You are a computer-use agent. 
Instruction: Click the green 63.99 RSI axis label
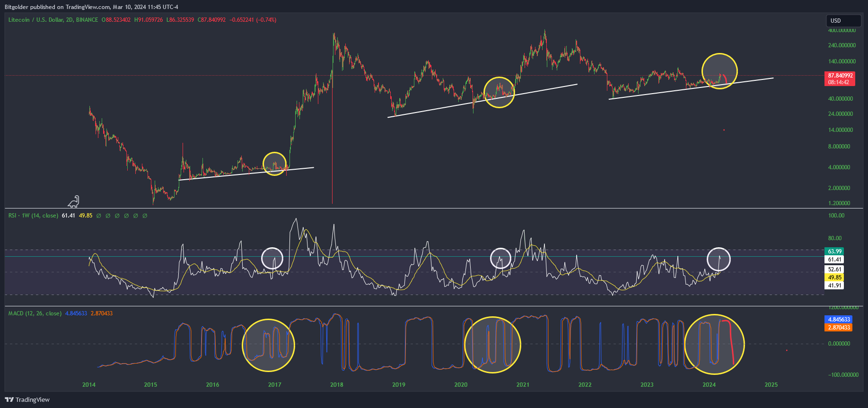coord(834,252)
